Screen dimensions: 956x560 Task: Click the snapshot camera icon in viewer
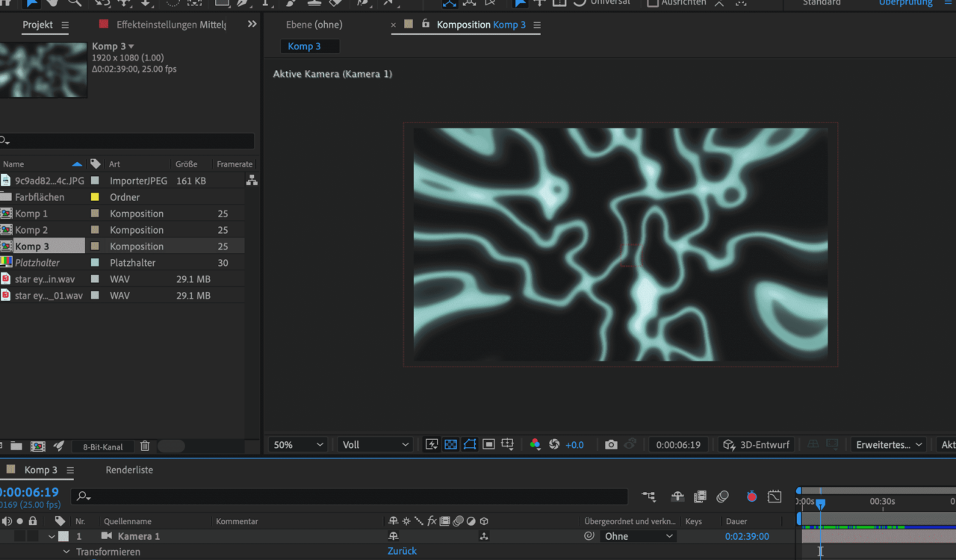[x=611, y=444]
